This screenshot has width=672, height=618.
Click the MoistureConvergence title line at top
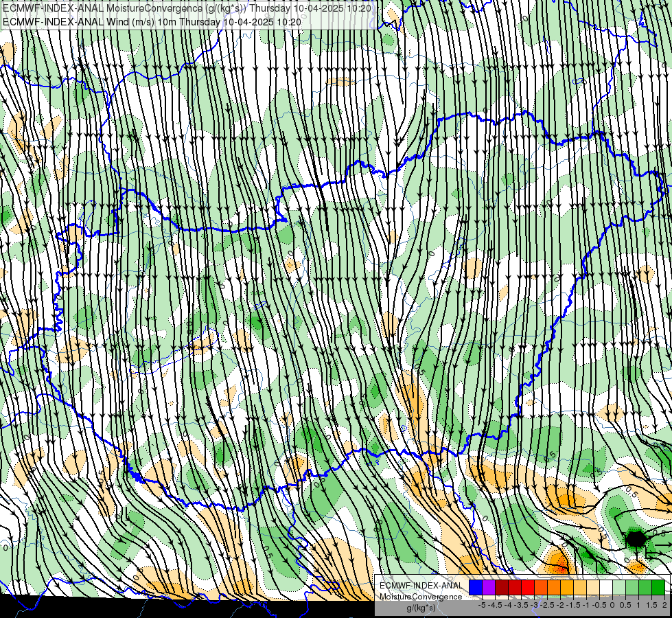[187, 8]
